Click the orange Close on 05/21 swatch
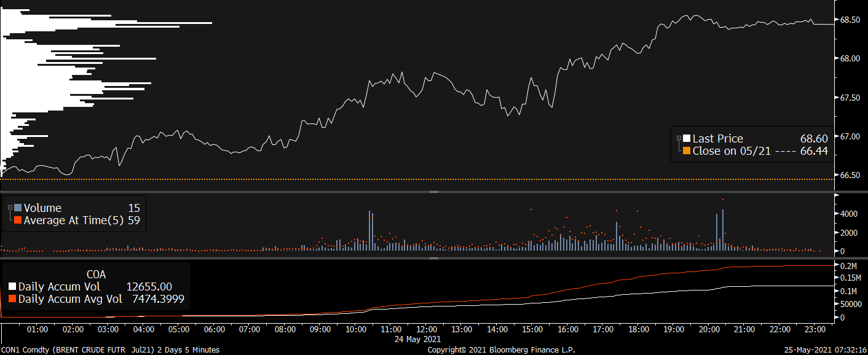This screenshot has height=355, width=868. [x=687, y=150]
